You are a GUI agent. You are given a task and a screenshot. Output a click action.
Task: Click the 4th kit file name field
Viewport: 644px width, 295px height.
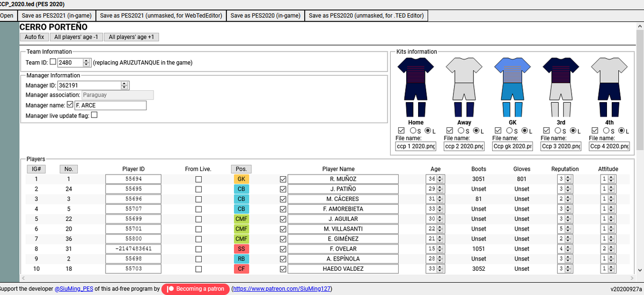pos(609,146)
